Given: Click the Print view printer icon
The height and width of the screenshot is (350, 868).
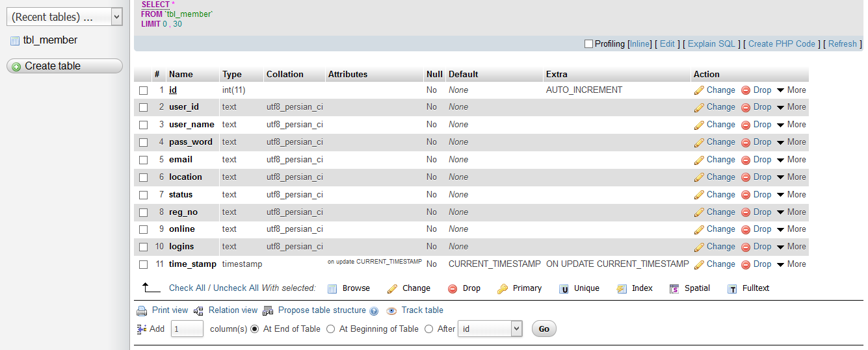Looking at the screenshot, I should (x=142, y=311).
